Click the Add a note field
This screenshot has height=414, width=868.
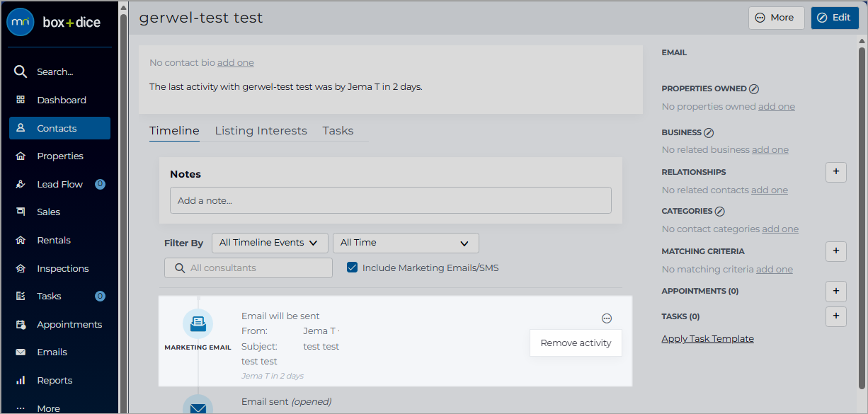[391, 200]
